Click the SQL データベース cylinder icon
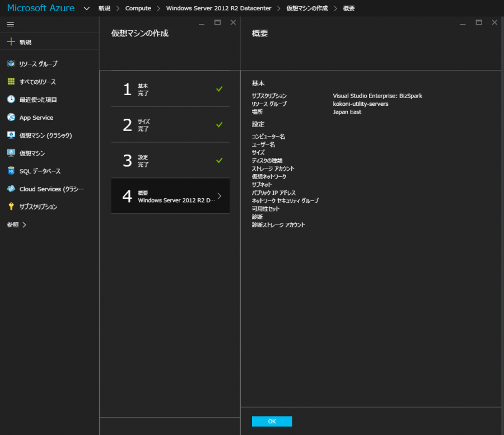This screenshot has width=504, height=435. (11, 171)
